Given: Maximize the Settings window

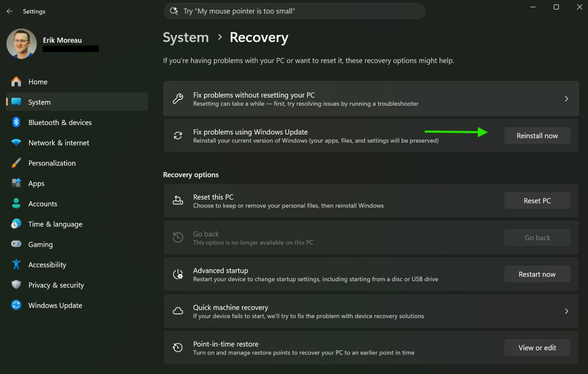Looking at the screenshot, I should (556, 7).
